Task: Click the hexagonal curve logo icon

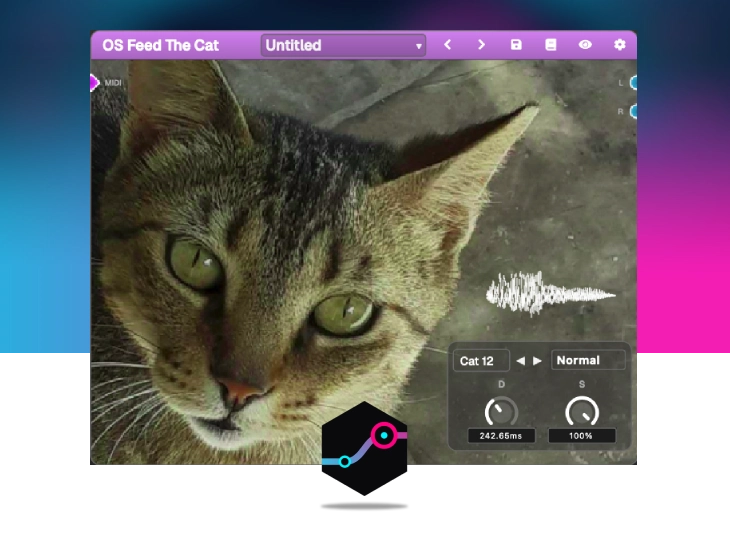Action: click(x=365, y=448)
